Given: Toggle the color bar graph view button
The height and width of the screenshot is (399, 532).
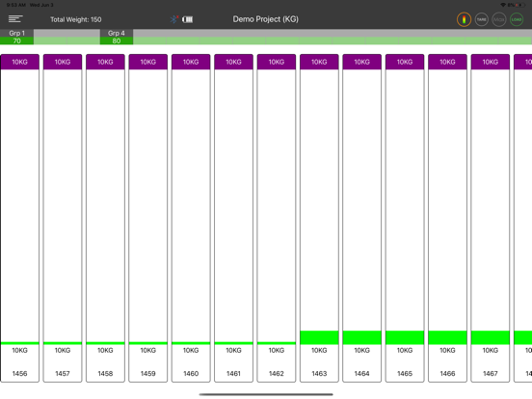Looking at the screenshot, I should (x=464, y=19).
